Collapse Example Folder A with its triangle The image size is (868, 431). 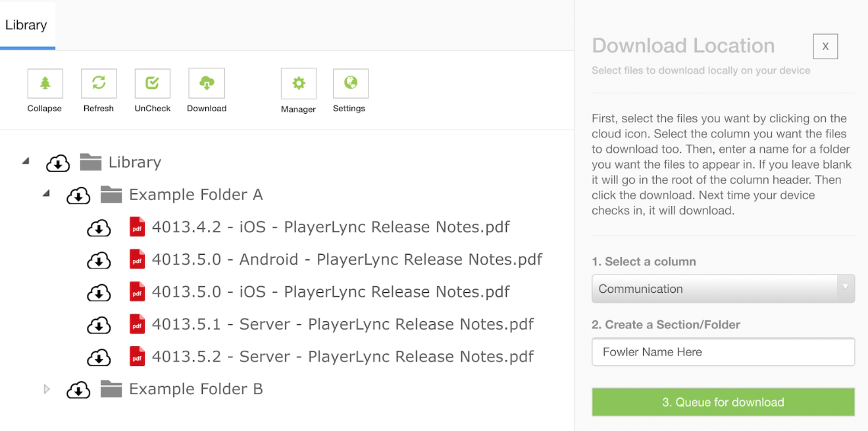46,193
